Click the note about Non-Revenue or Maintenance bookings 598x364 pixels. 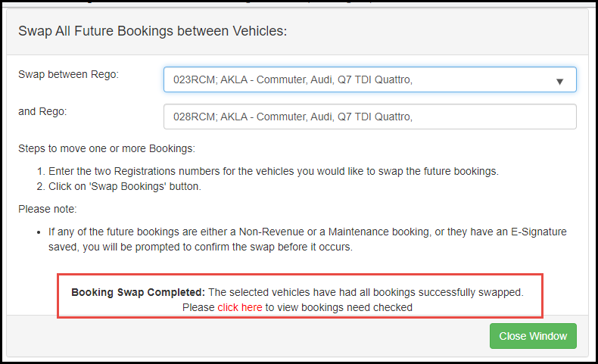tap(307, 239)
